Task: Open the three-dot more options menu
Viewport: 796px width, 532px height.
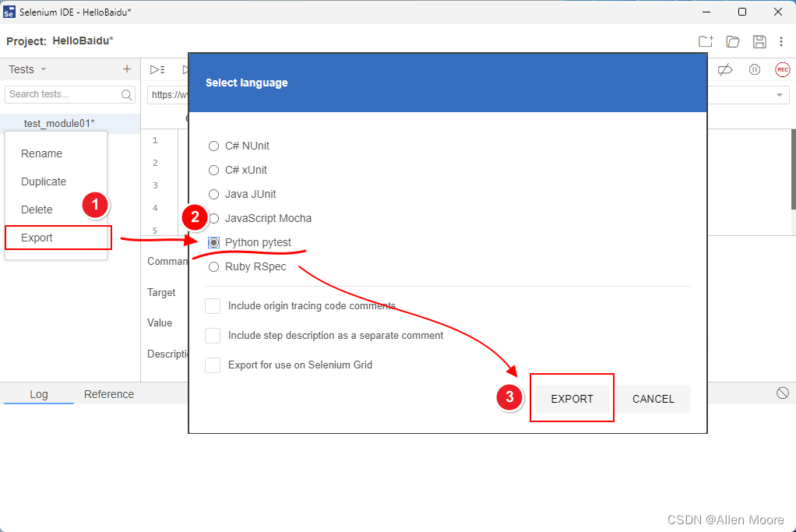Action: 781,41
